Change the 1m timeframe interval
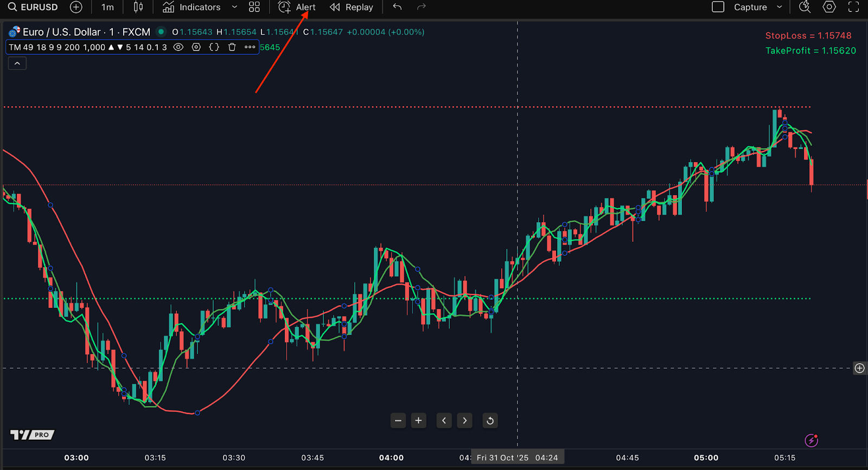Screen dimensions: 868x470 tap(107, 7)
